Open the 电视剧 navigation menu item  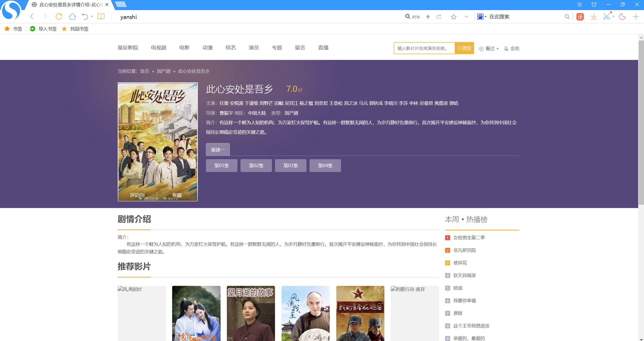159,48
